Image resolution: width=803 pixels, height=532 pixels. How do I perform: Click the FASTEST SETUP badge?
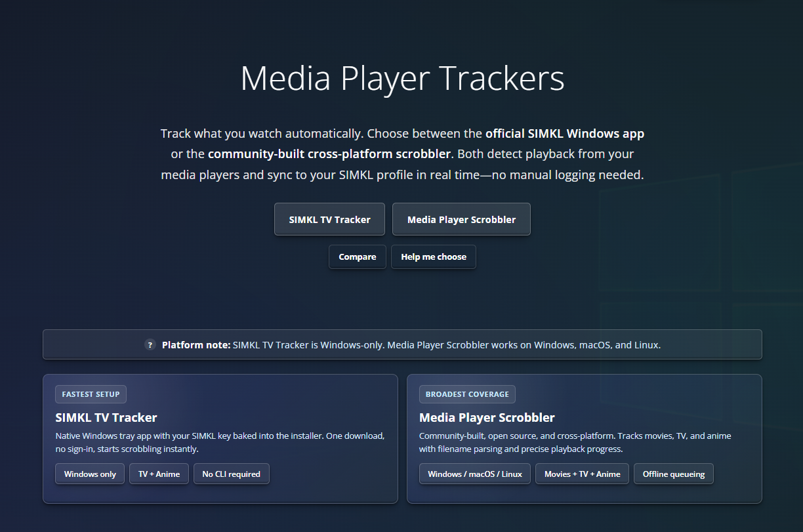[91, 394]
